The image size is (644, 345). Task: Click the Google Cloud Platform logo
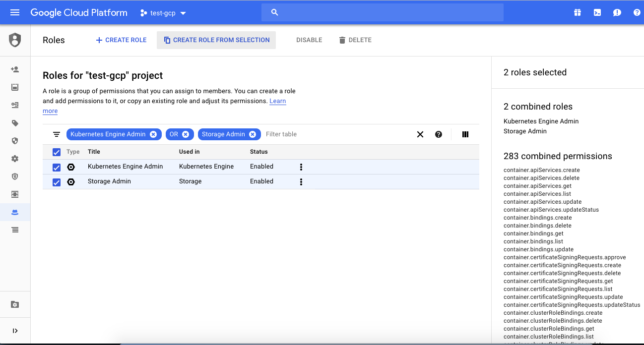click(79, 13)
